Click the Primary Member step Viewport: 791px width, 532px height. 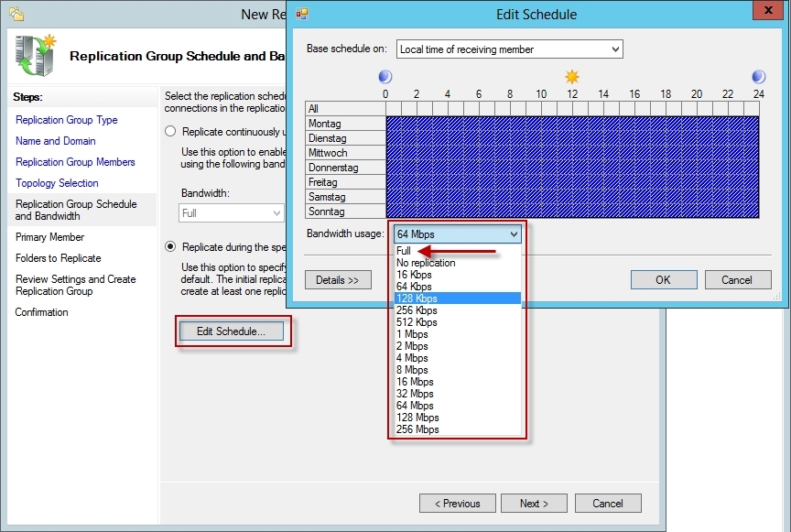50,237
